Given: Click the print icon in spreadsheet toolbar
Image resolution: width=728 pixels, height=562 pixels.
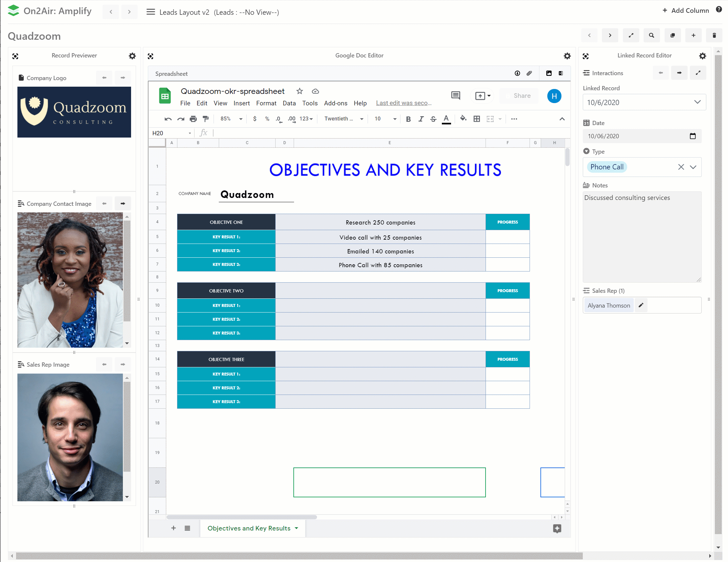Looking at the screenshot, I should coord(193,119).
